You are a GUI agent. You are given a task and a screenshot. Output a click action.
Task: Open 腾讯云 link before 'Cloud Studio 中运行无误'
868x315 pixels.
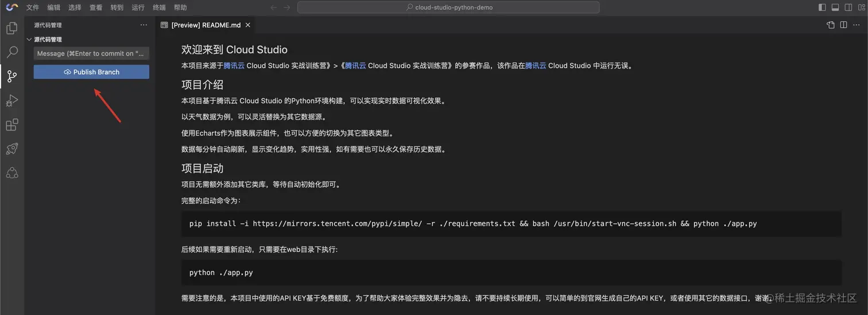536,66
